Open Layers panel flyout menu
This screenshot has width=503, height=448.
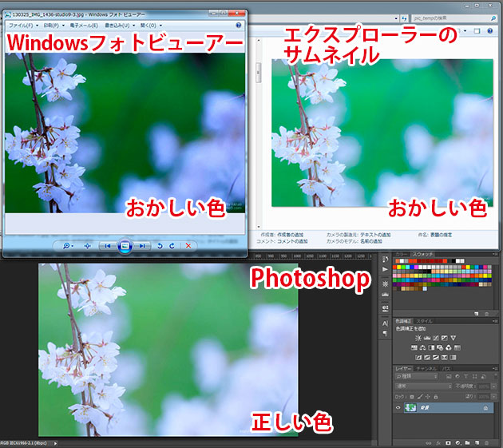pos(495,368)
